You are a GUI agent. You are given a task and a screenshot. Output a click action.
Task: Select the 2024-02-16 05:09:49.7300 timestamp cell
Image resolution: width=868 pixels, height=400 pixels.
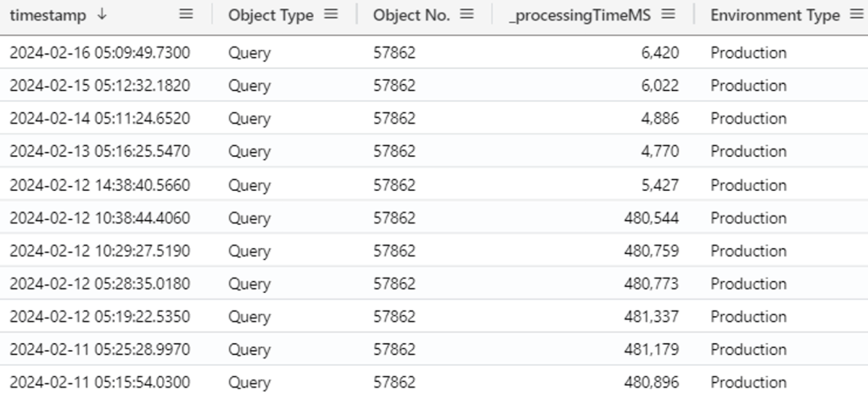click(x=100, y=53)
